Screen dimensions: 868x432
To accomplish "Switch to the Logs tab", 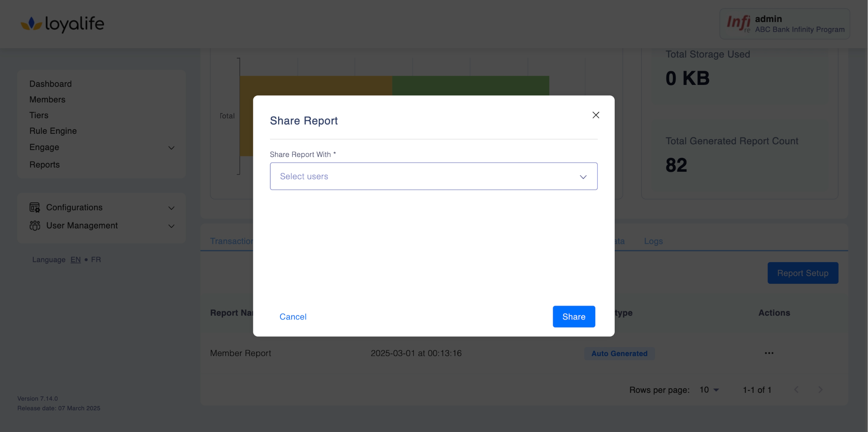I will pos(653,241).
